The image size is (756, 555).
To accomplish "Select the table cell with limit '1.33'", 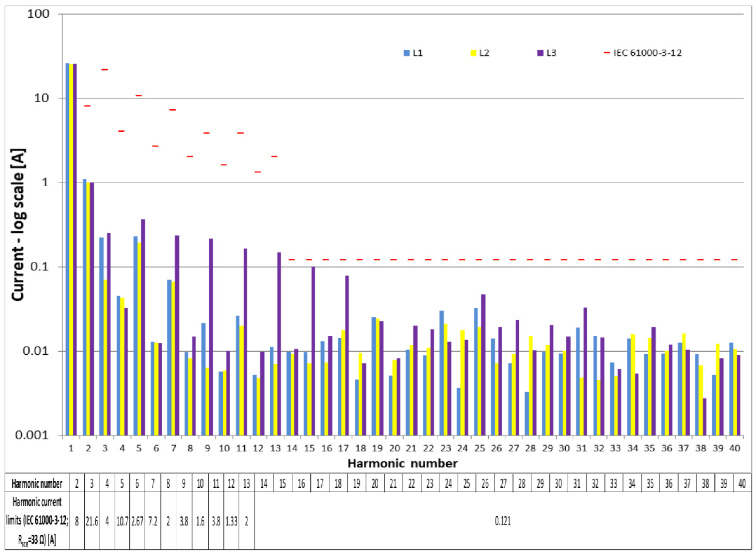I will [x=231, y=521].
